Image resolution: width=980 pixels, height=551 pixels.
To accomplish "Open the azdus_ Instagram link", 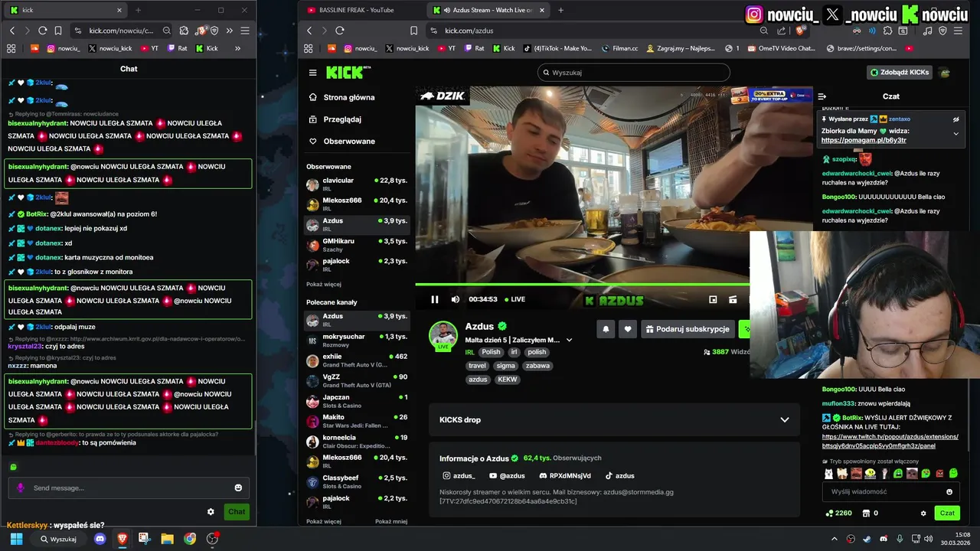I will (459, 475).
